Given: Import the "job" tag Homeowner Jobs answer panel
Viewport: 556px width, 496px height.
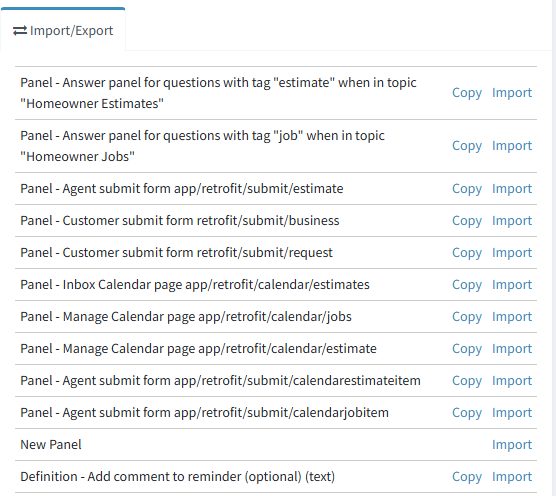Looking at the screenshot, I should [512, 146].
